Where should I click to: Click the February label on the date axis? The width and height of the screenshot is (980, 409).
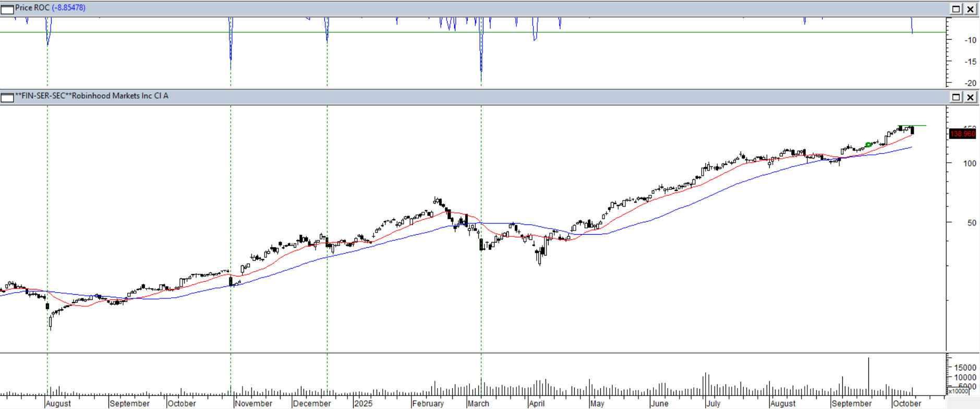tap(428, 404)
